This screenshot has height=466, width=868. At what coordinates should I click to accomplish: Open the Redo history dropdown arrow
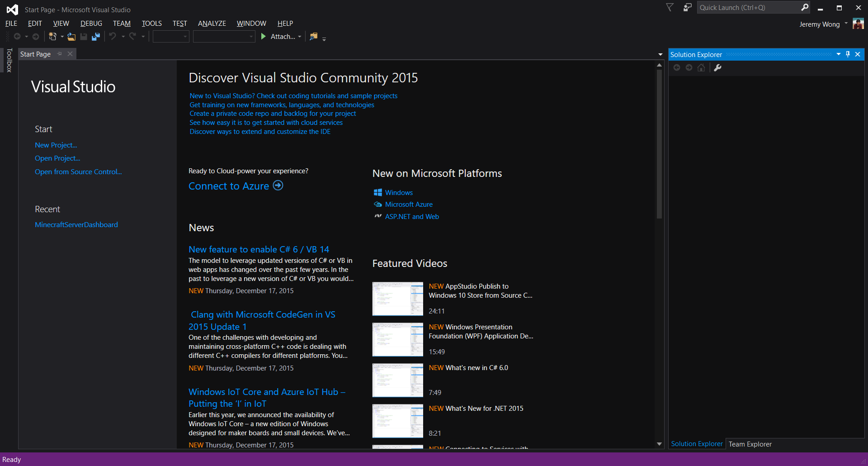click(143, 37)
